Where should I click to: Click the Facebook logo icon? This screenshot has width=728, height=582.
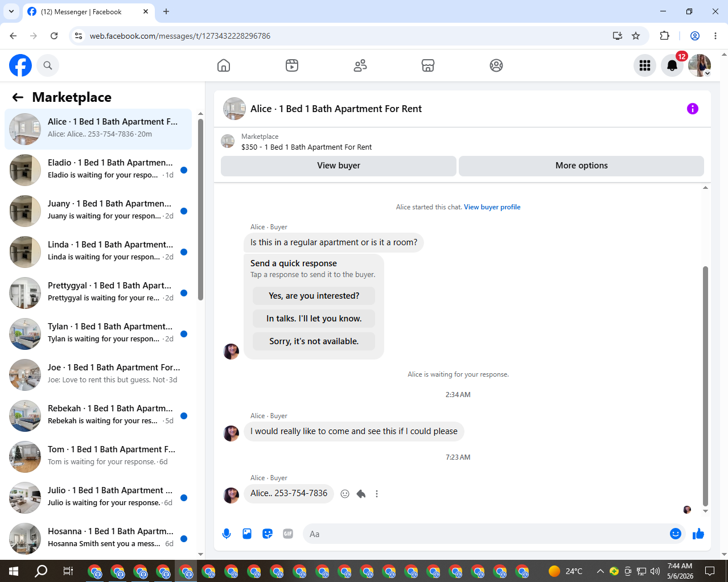pos(20,65)
